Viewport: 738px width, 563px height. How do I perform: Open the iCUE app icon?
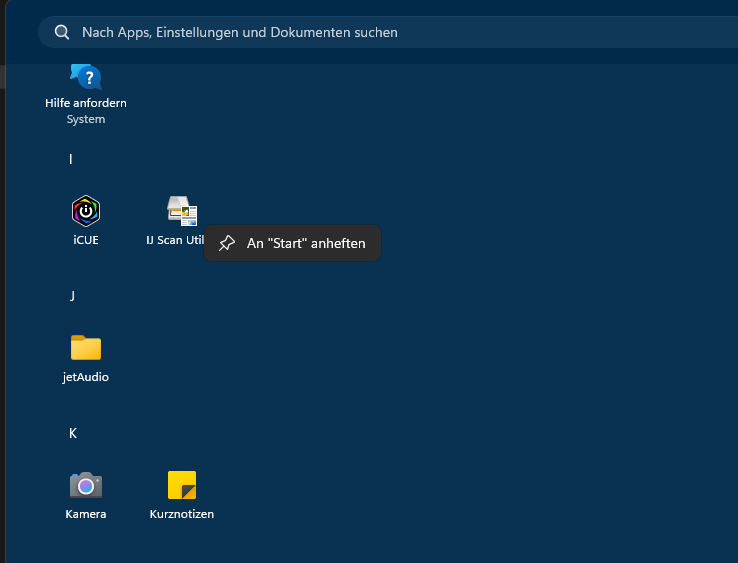tap(86, 211)
